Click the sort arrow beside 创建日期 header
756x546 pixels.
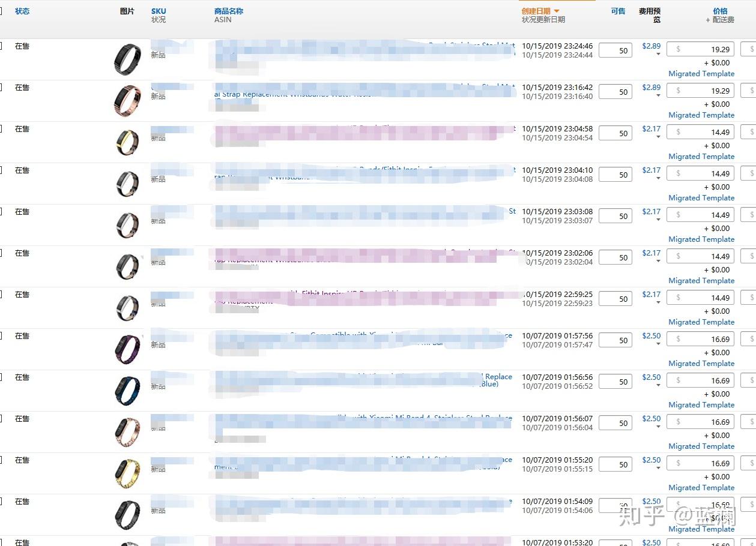pyautogui.click(x=557, y=11)
